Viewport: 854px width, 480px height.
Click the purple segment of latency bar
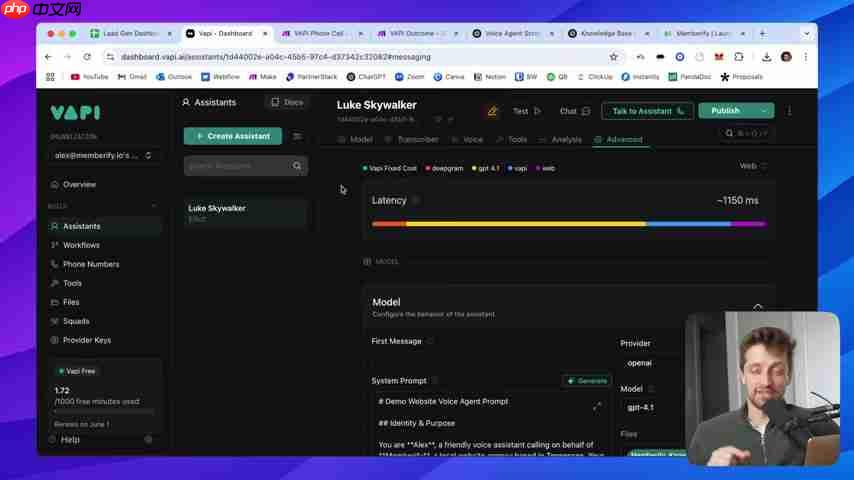click(x=748, y=224)
